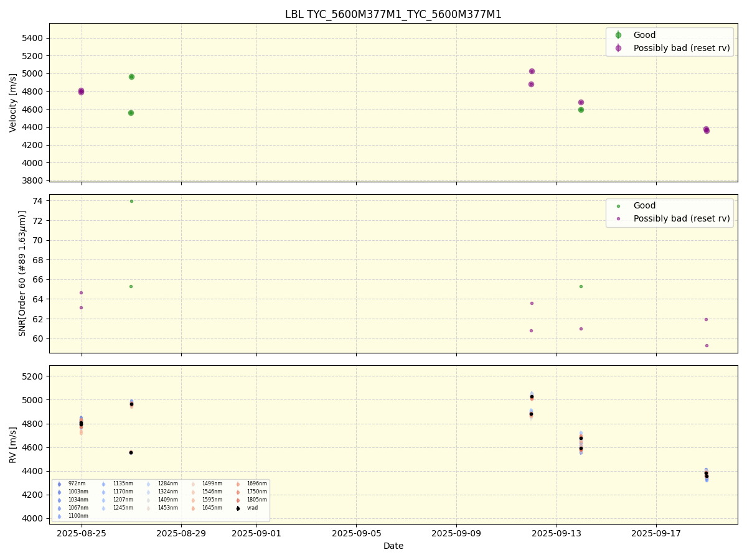Click the Velocity [m/s] axis label

(x=13, y=103)
